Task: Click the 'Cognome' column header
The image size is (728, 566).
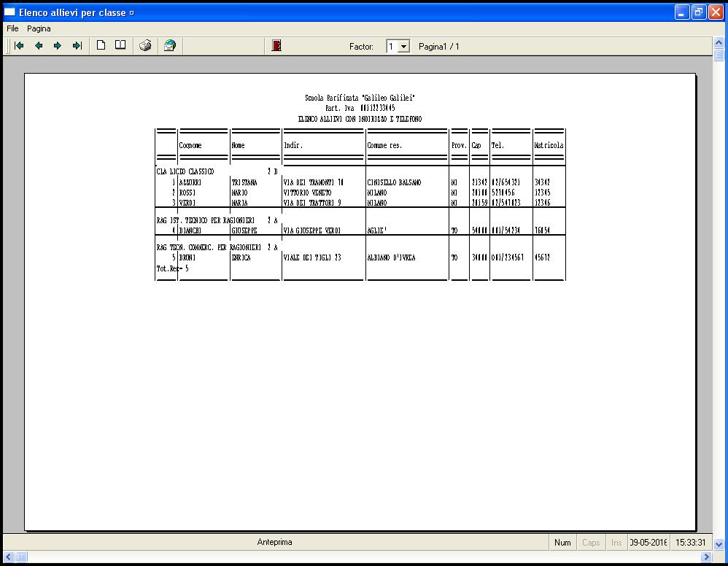Action: pyautogui.click(x=190, y=145)
